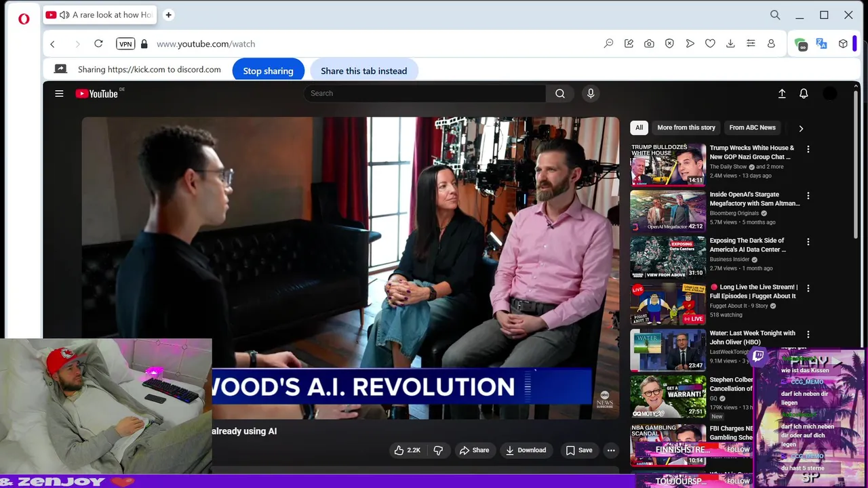
Task: Open The Daily Show channel name
Action: coord(728,167)
